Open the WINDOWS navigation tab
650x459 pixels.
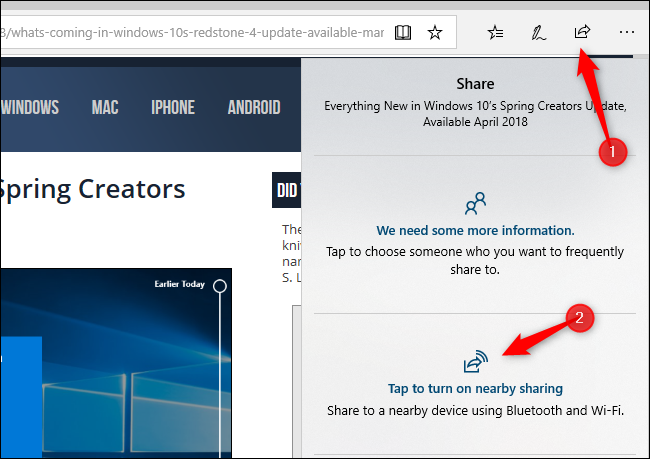30,107
